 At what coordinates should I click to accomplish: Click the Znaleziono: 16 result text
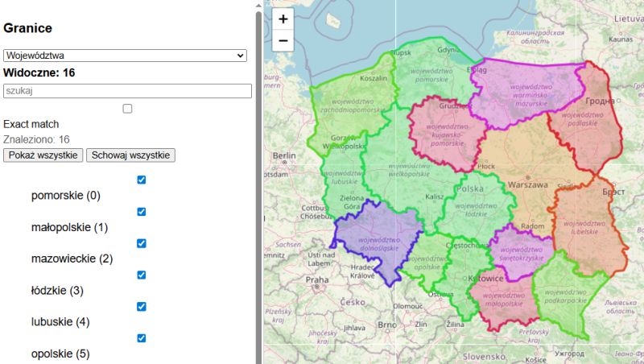[x=36, y=139]
